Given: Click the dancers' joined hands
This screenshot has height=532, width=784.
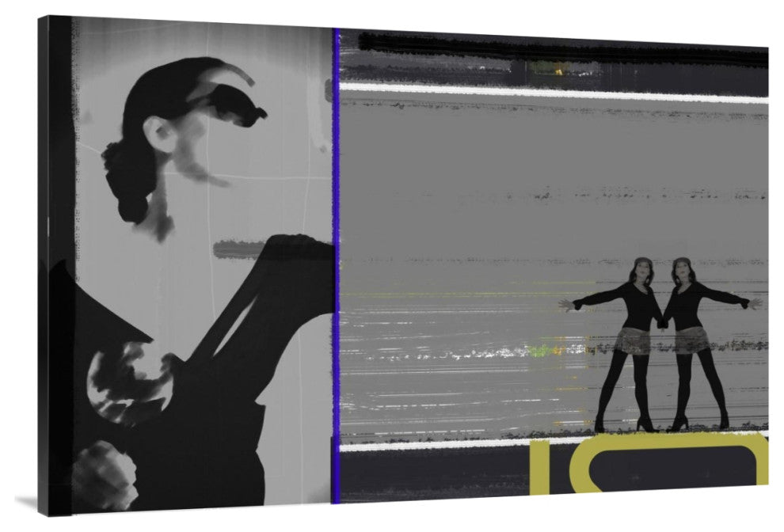Looking at the screenshot, I should point(661,322).
